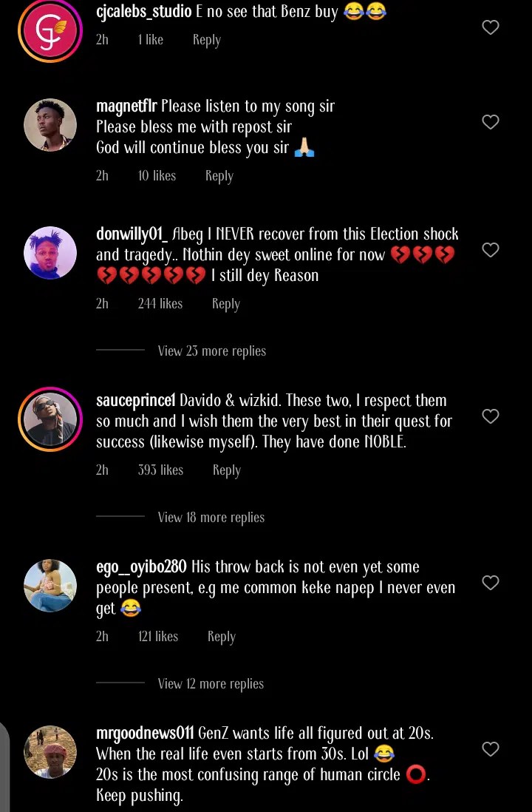Open sauceprince1's profile picture story
The width and height of the screenshot is (532, 812).
50,419
